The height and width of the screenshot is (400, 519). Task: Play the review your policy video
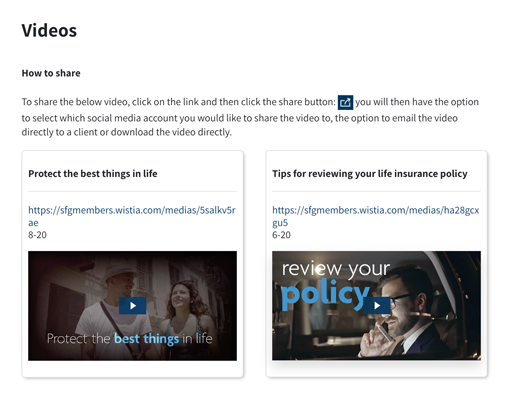point(377,305)
